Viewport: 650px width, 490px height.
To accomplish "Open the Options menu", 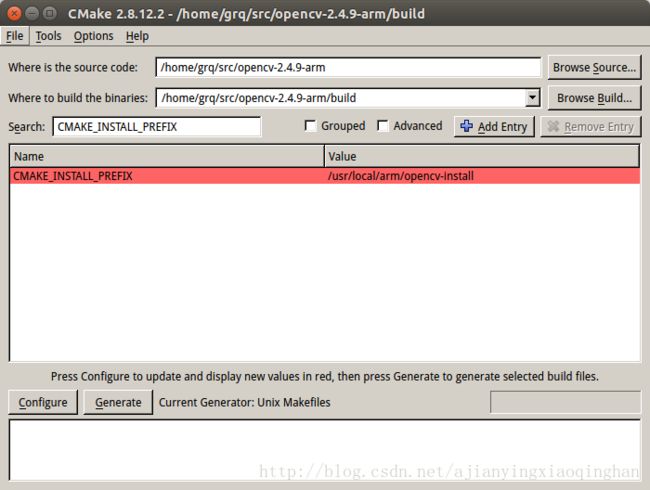I will coord(93,36).
